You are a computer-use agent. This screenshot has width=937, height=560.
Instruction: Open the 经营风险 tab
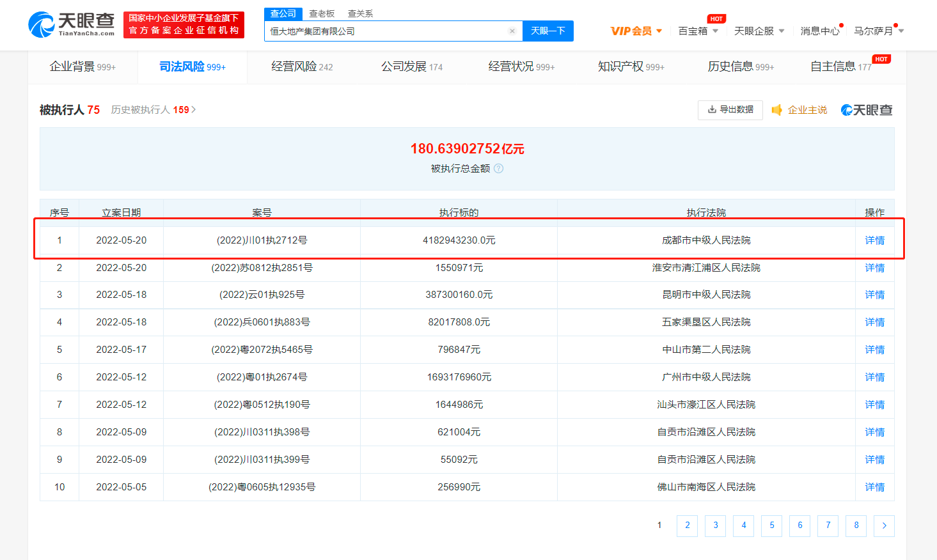click(302, 66)
